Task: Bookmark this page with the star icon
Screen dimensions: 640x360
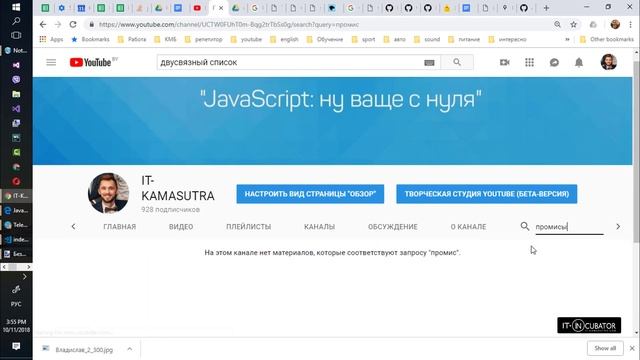Action: (573, 24)
